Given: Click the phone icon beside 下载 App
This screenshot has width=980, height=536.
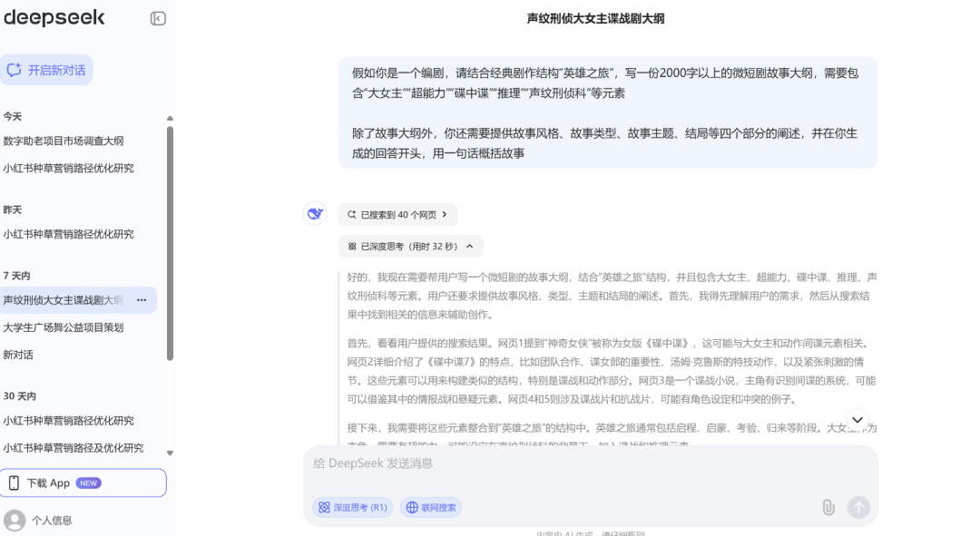Looking at the screenshot, I should tap(14, 482).
